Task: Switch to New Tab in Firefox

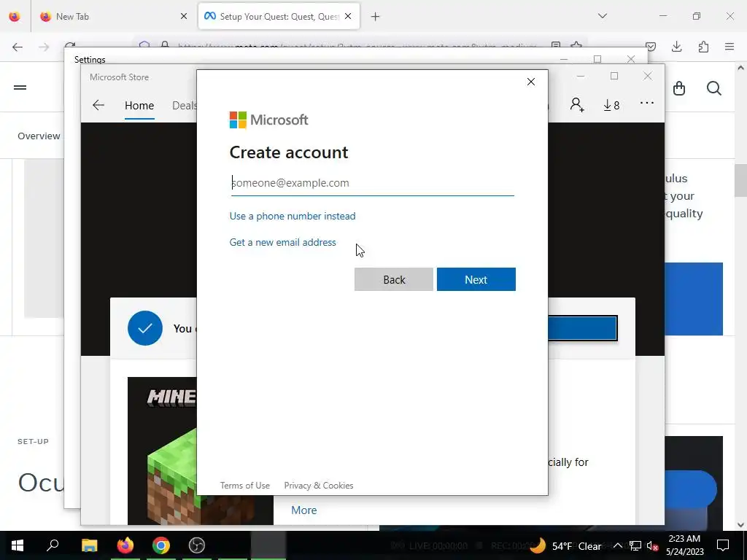Action: point(112,16)
